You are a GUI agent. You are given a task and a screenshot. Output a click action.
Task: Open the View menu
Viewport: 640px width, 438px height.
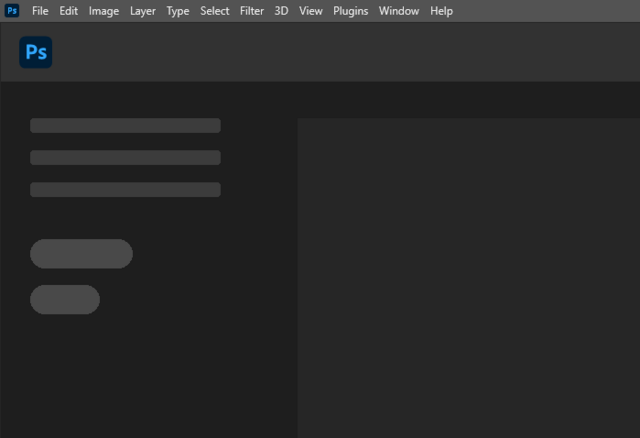311,11
